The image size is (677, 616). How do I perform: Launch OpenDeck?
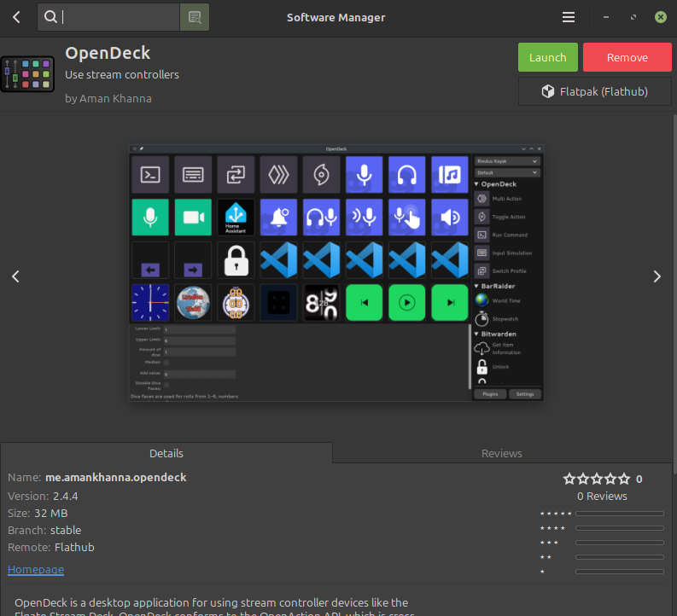click(x=547, y=57)
